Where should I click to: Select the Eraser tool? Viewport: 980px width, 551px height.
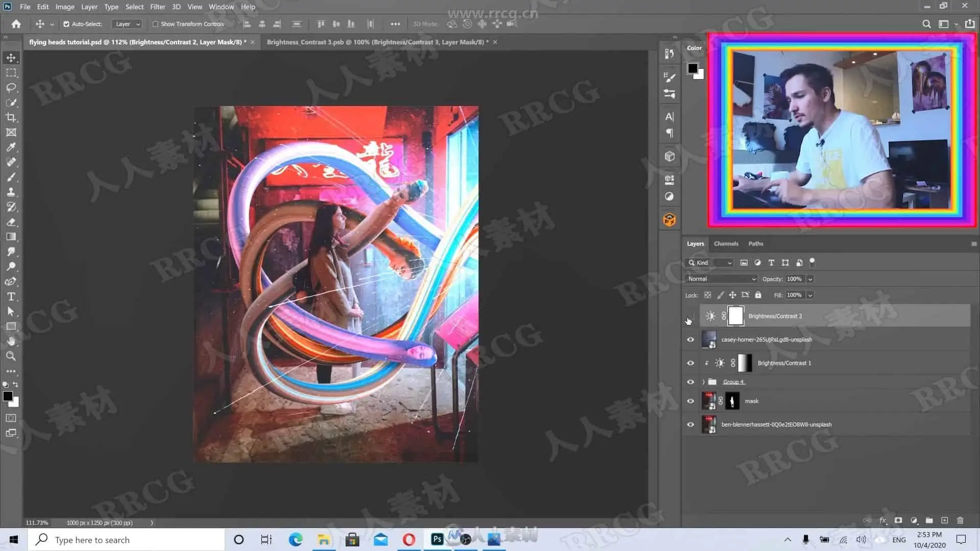click(11, 222)
